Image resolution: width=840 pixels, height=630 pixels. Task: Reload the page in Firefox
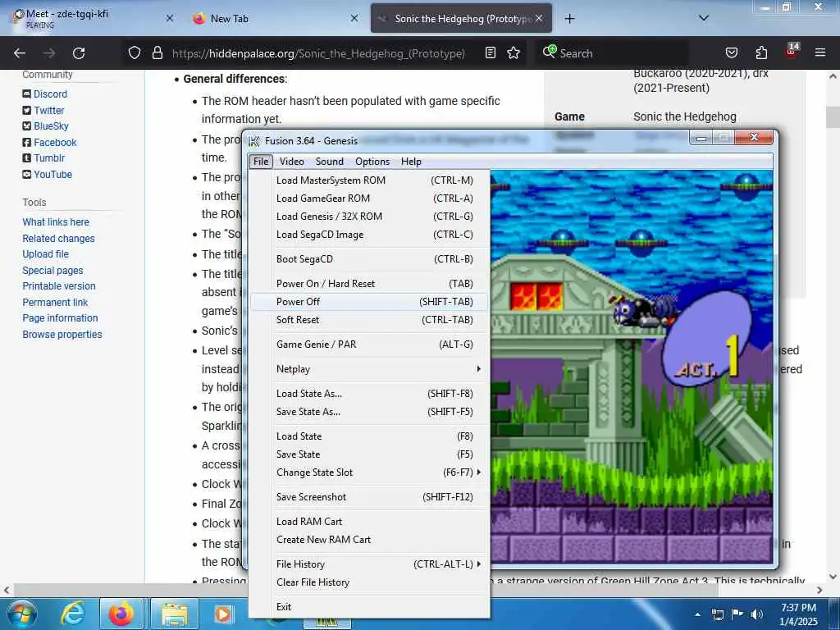point(79,53)
